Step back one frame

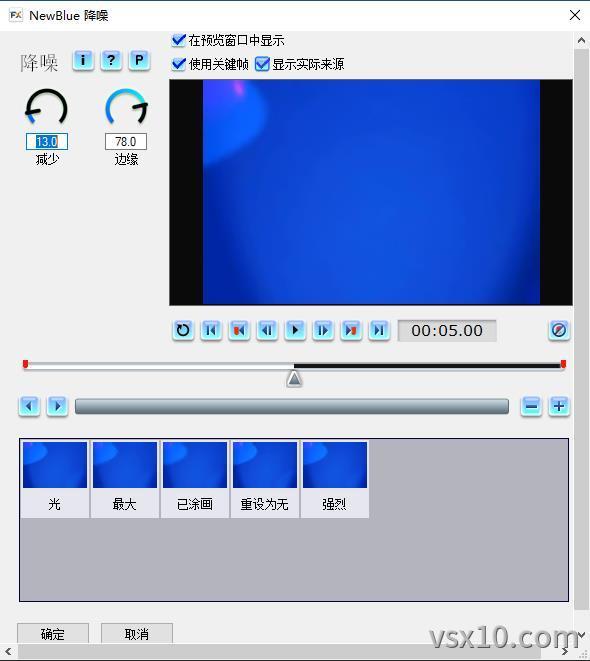267,330
